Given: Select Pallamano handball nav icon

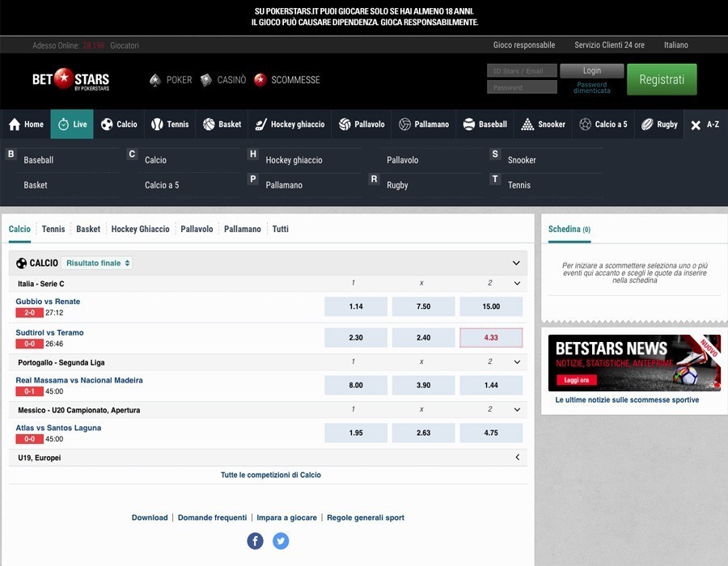Looking at the screenshot, I should 404,125.
